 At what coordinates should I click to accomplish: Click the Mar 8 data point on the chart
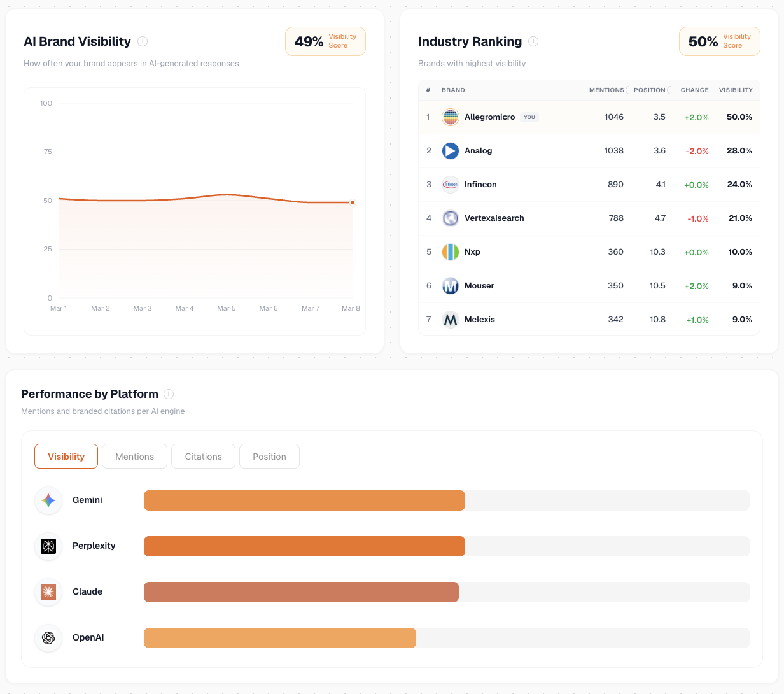(352, 202)
